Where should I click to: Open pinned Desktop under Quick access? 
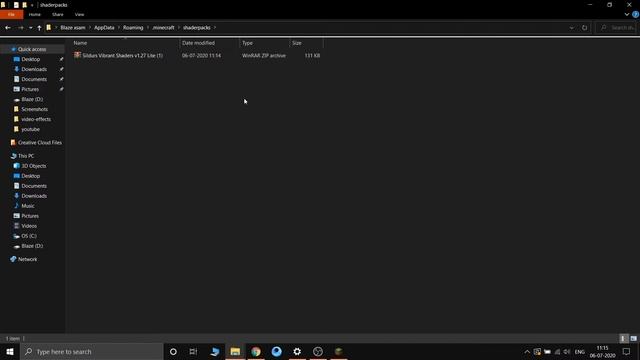[31, 59]
